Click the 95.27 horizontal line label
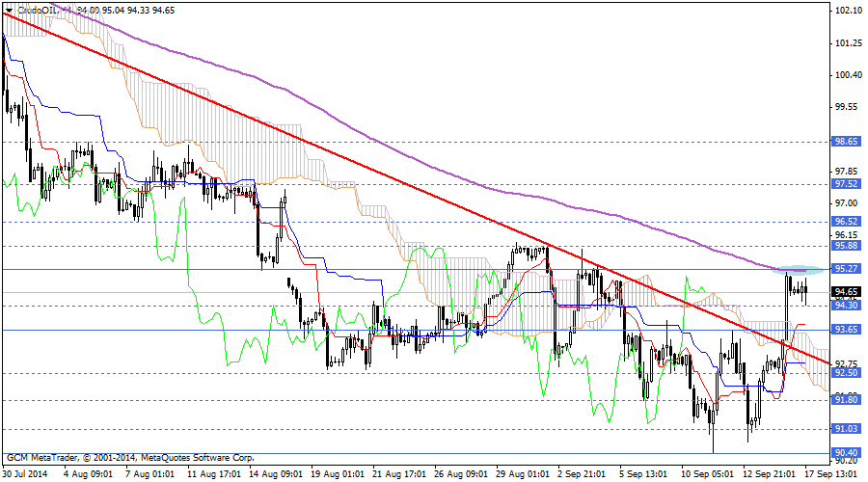The height and width of the screenshot is (482, 868). tap(847, 269)
